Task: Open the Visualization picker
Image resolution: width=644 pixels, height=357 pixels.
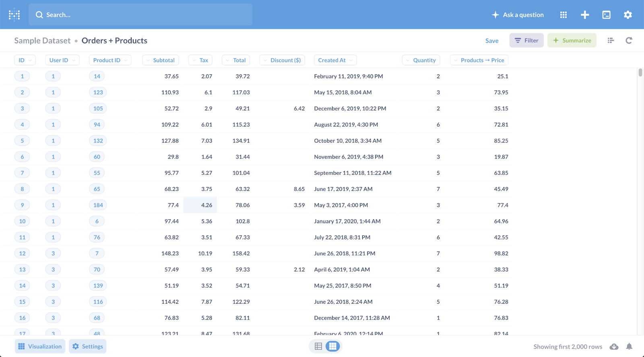Action: pyautogui.click(x=40, y=346)
